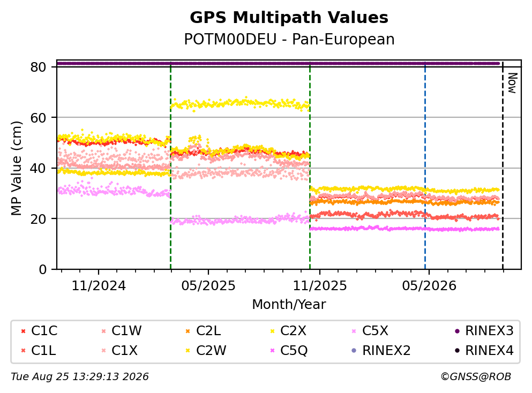Click the C1L legend marker
532x393 pixels.
(x=24, y=351)
